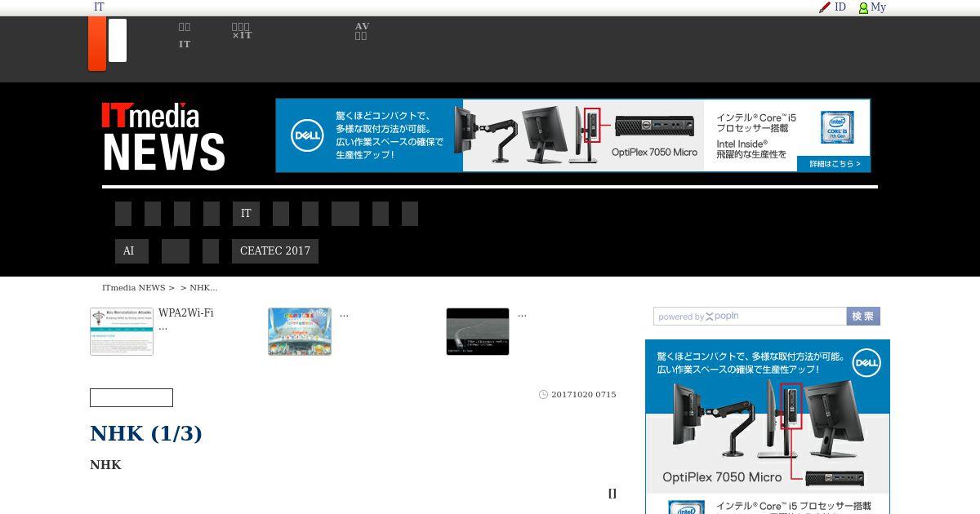
Task: Open the colorful event hall thumbnail
Action: [x=300, y=331]
